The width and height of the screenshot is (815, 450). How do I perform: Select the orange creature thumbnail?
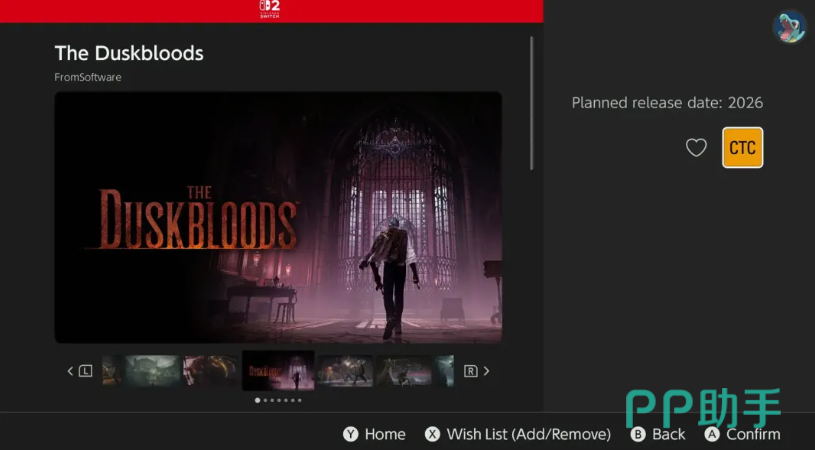(x=211, y=370)
